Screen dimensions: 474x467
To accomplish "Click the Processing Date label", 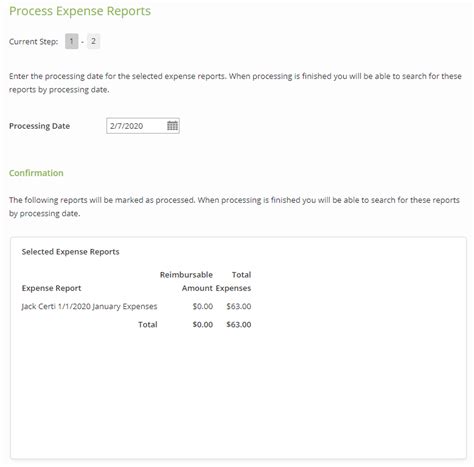I will tap(39, 126).
